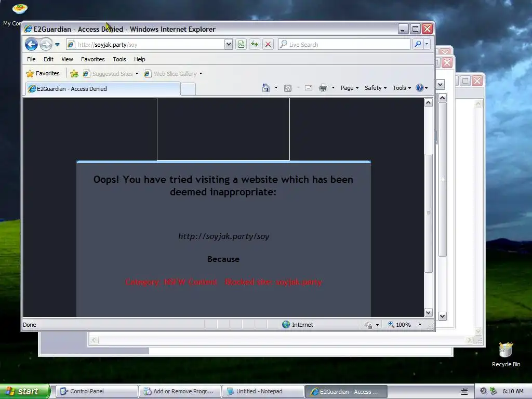Open the File menu

[31, 59]
